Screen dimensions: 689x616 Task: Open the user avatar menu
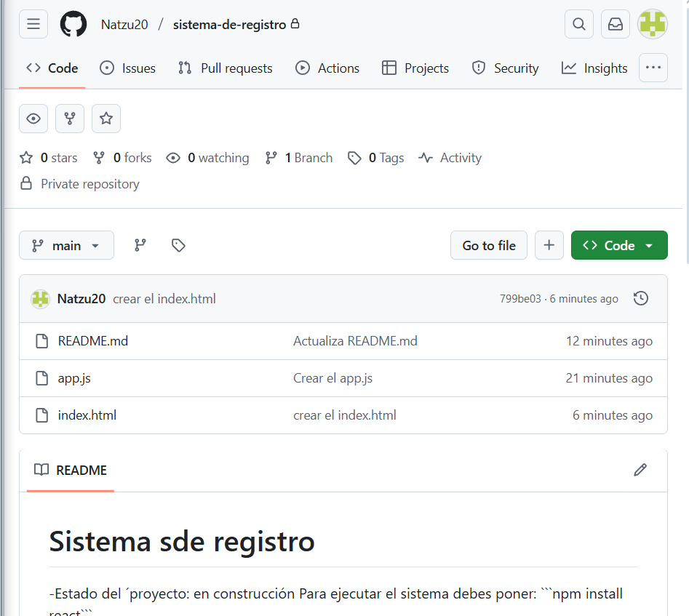click(x=653, y=24)
